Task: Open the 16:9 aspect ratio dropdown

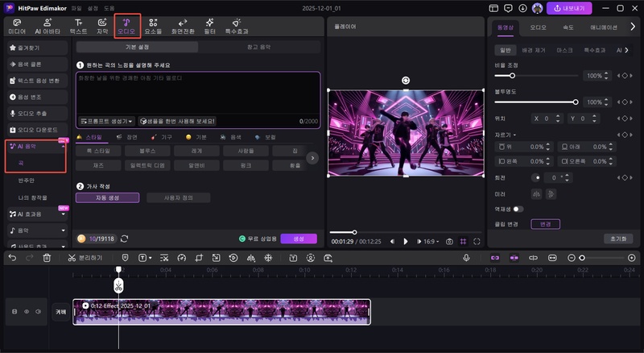Action: point(429,241)
